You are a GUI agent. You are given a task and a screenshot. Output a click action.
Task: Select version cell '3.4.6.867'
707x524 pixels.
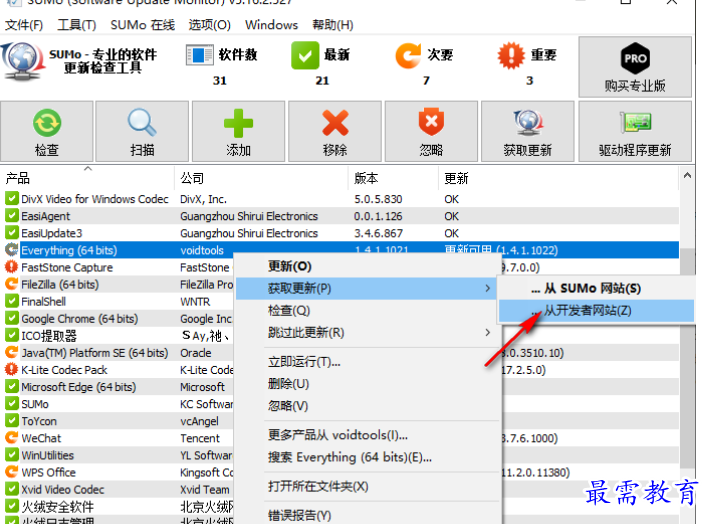click(378, 233)
